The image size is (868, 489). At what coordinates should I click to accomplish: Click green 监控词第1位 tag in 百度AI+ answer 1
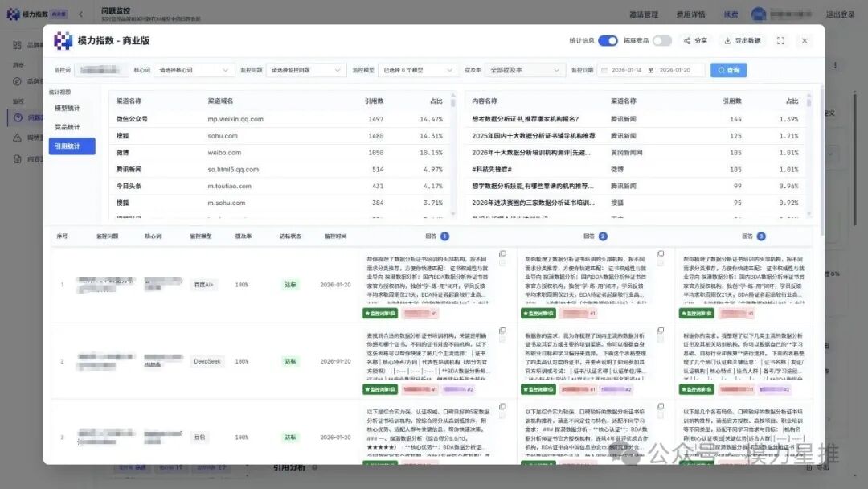380,314
